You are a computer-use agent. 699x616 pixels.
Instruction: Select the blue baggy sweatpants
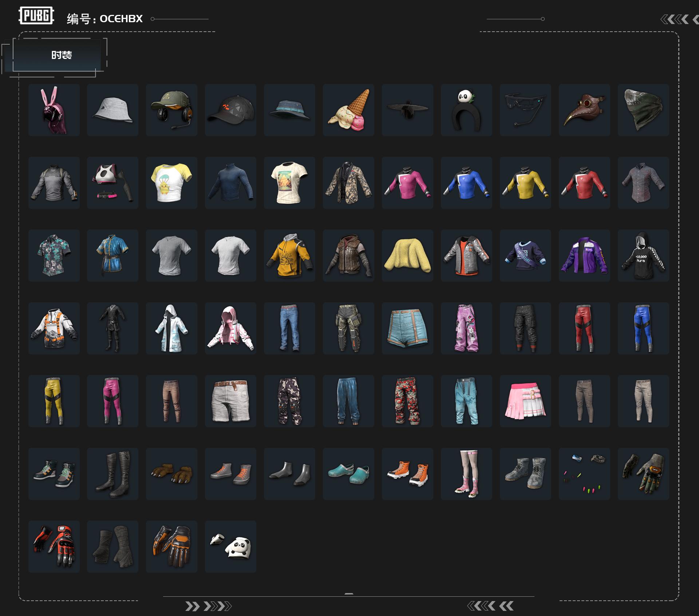coord(349,401)
